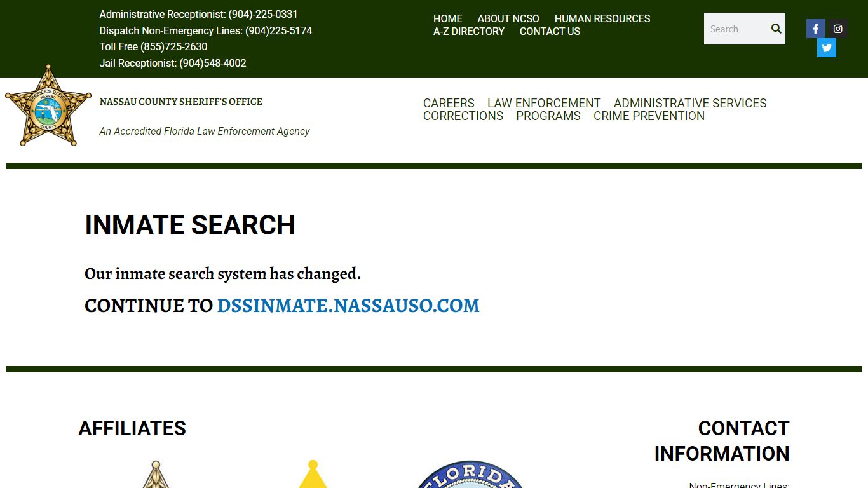Click Toll Free (855)725-2630 text
This screenshot has width=868, height=488.
(x=153, y=46)
